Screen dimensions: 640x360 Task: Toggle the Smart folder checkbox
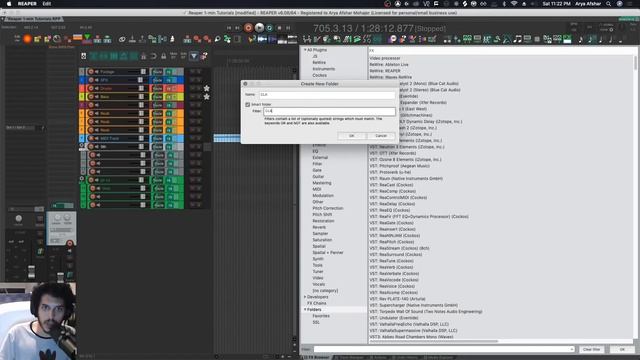click(247, 104)
